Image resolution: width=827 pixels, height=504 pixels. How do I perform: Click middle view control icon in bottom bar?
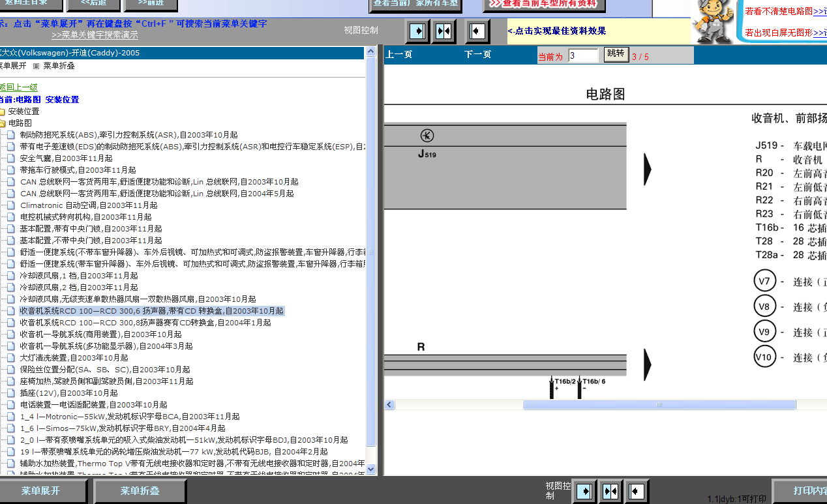point(611,490)
